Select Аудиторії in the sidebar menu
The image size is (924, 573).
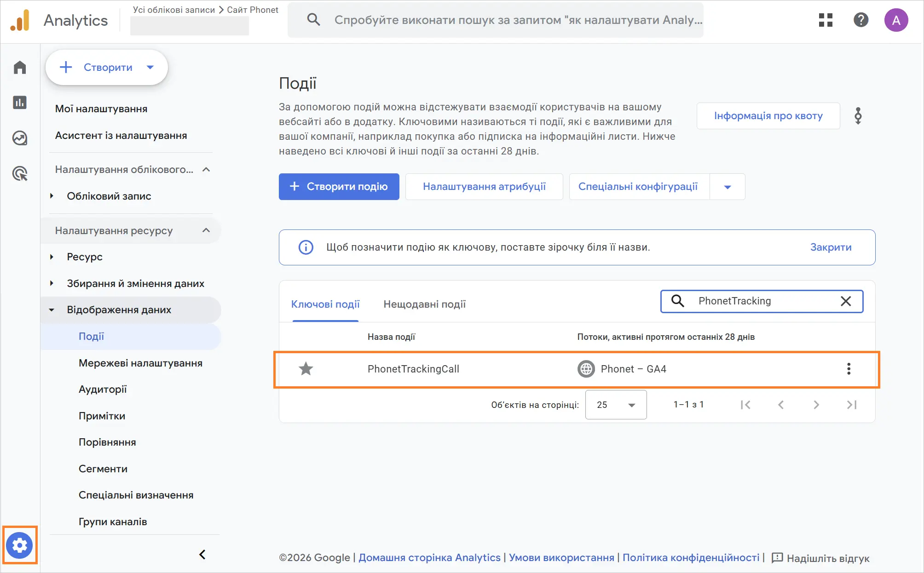103,390
